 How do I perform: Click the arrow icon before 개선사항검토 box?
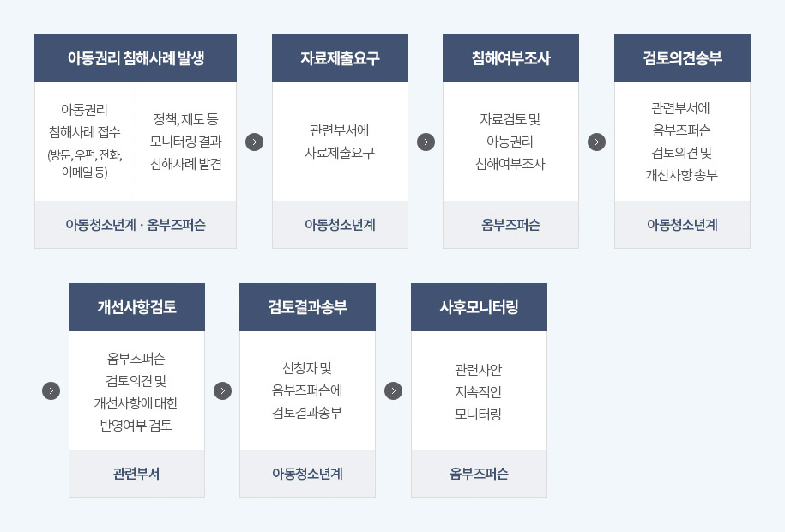[51, 390]
